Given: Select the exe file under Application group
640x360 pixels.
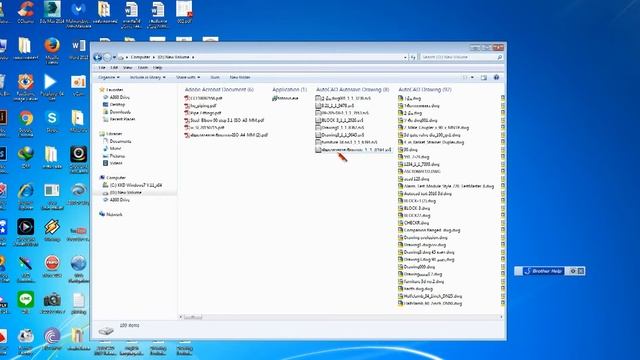Looking at the screenshot, I should pyautogui.click(x=285, y=98).
